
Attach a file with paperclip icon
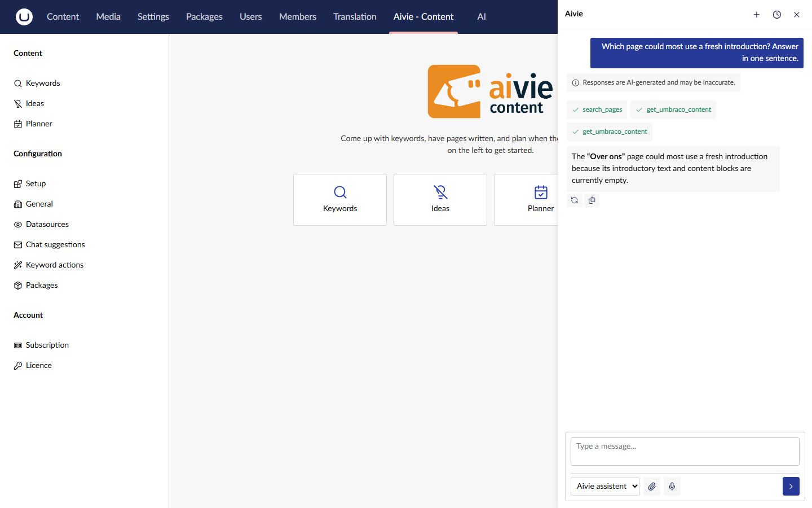[x=652, y=487]
